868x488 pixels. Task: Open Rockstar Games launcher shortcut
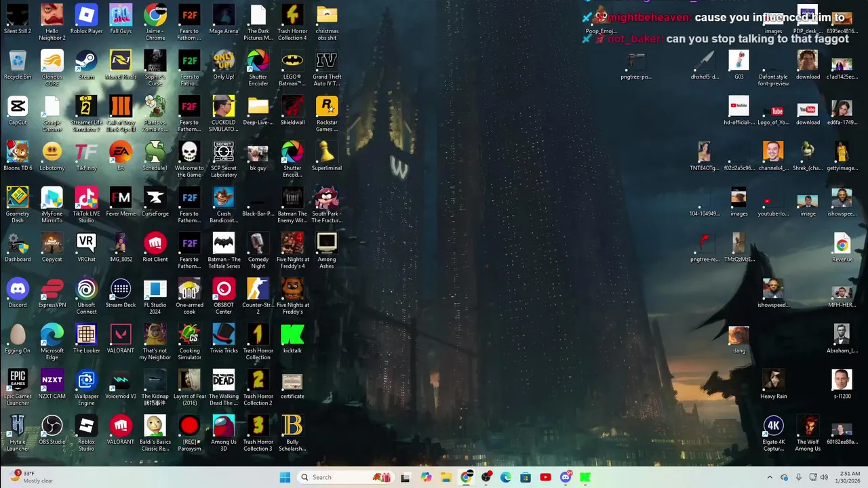click(x=327, y=114)
